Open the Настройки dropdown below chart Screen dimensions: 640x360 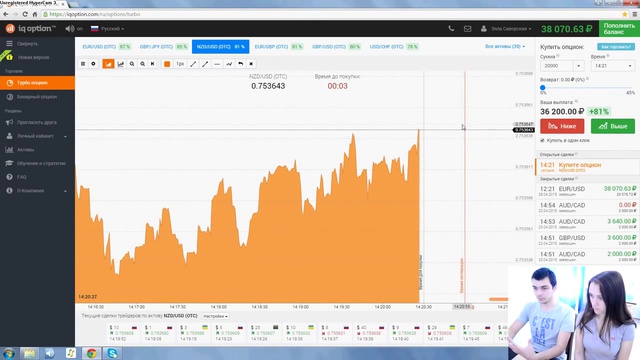215,316
